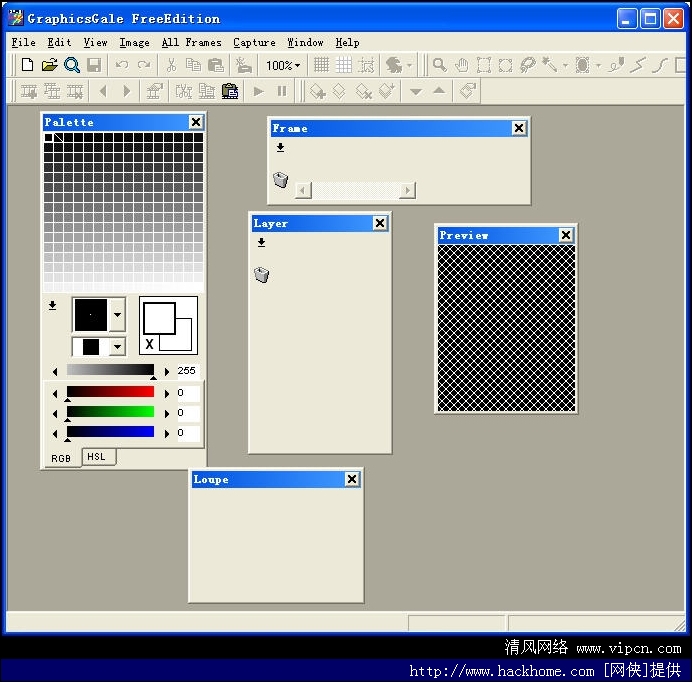Open the Edit menu
692x682 pixels.
(59, 42)
